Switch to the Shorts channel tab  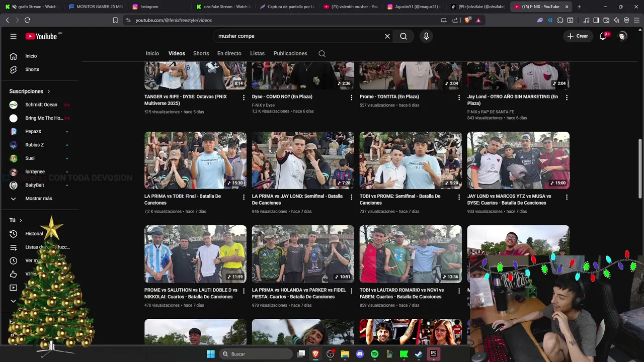(x=201, y=53)
